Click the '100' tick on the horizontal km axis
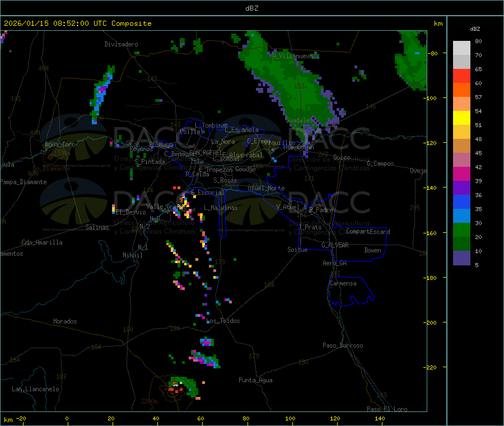504x426 pixels. click(290, 418)
